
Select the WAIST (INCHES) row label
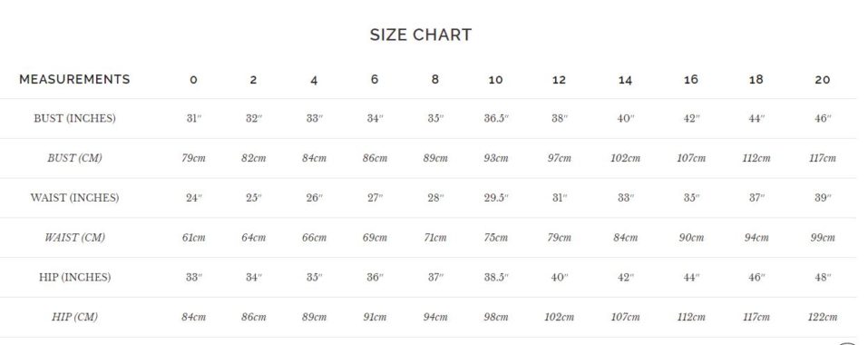point(74,198)
